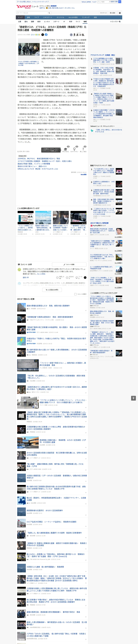The height and width of the screenshot is (644, 138).
Task: Open the Yahoo!ニュース ドキュメンタリー banner
Action: coord(106,131)
